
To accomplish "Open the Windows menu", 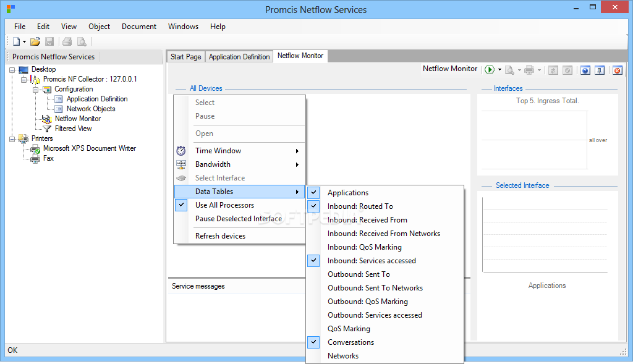I will click(x=183, y=26).
